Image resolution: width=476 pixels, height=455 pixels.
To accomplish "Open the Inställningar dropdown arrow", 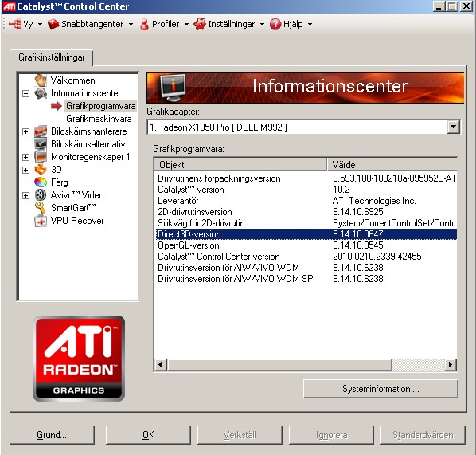I will point(263,25).
